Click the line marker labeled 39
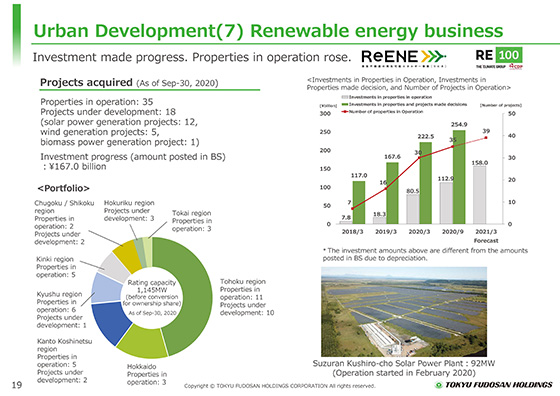The width and height of the screenshot is (560, 396). (486, 137)
